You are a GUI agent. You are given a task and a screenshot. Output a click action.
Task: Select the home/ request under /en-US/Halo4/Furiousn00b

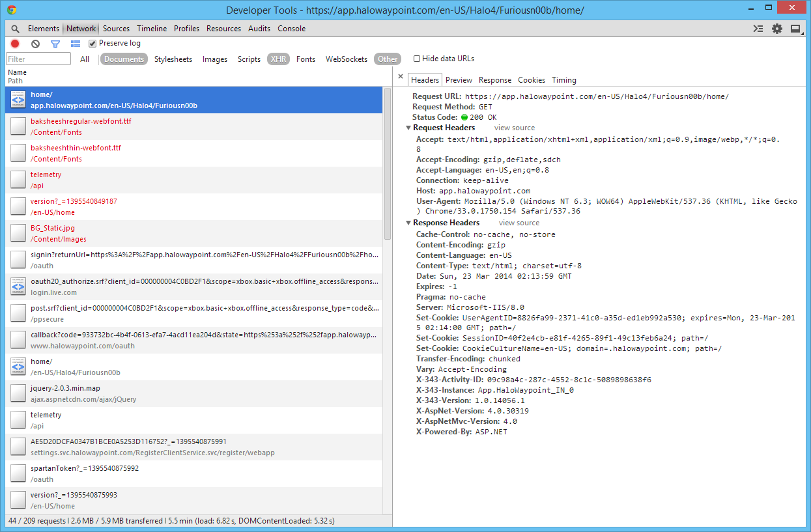[x=194, y=367]
